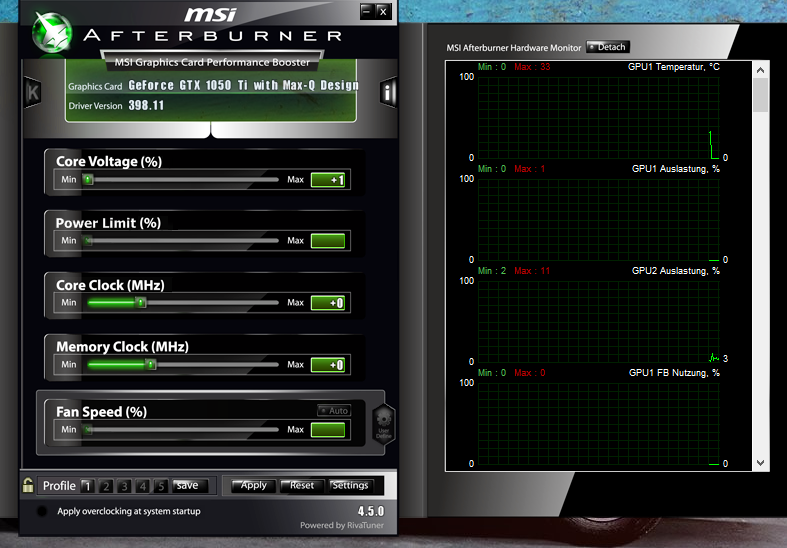Click the MSI Afterburner green logo icon
The height and width of the screenshot is (548, 787).
pos(52,33)
